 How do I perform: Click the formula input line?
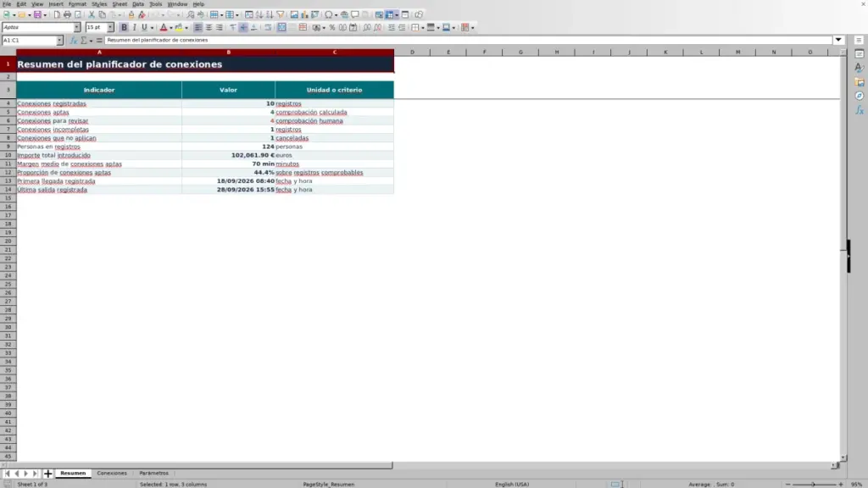click(x=468, y=40)
